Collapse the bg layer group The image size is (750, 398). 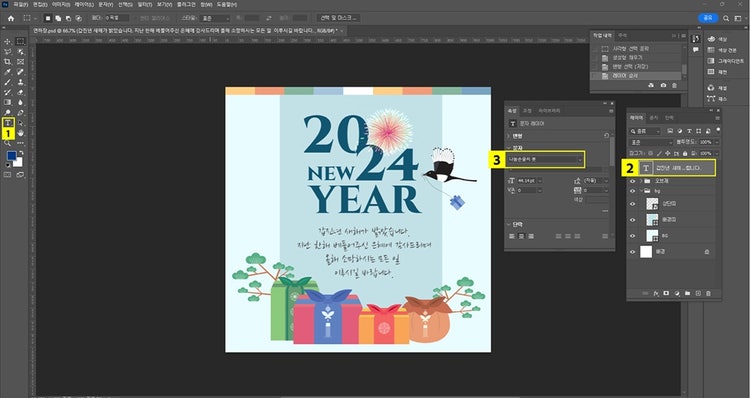[x=641, y=191]
